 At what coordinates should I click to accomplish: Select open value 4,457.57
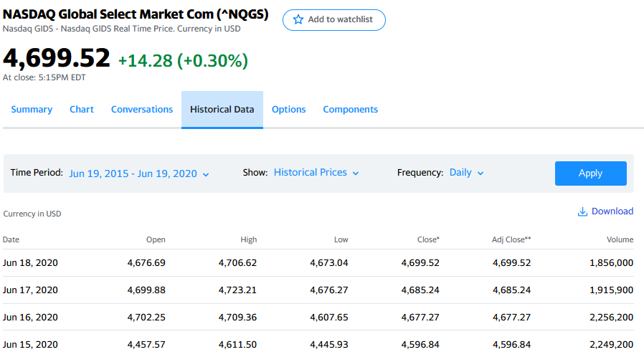point(146,345)
